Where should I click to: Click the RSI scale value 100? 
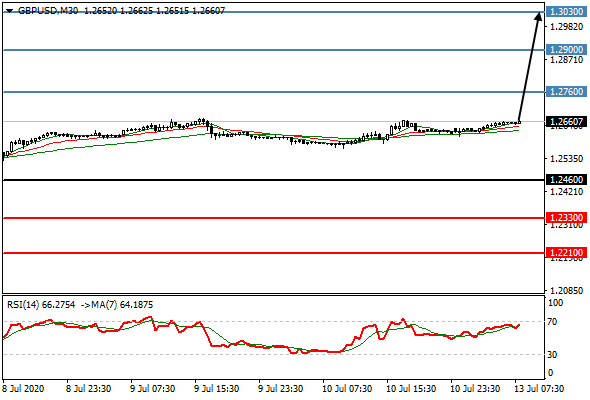[x=555, y=303]
